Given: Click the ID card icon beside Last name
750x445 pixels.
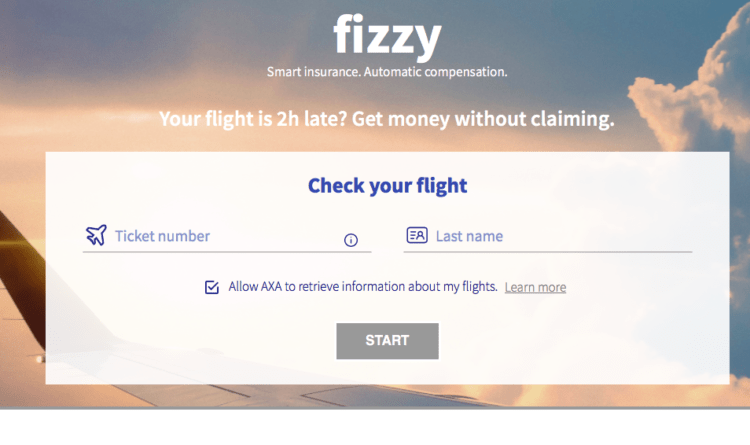Looking at the screenshot, I should pyautogui.click(x=417, y=236).
